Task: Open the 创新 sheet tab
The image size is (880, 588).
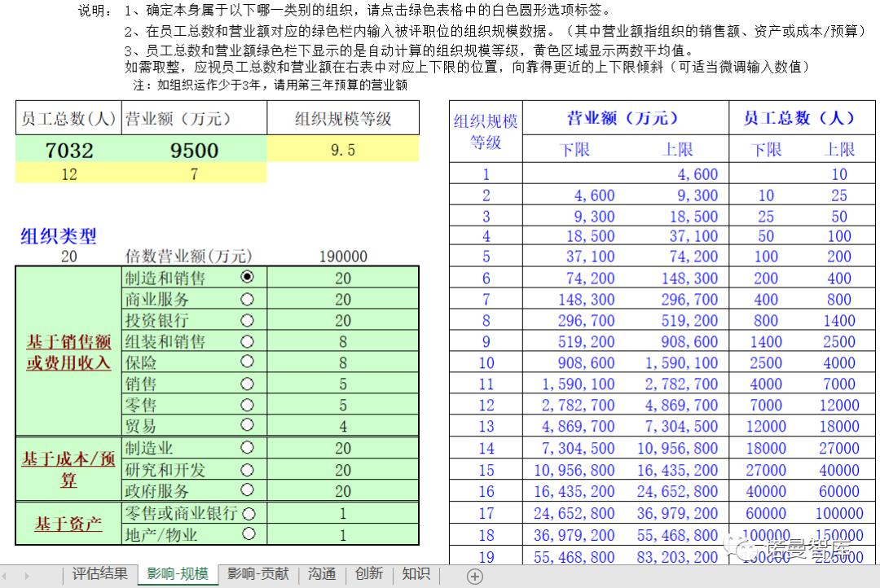Action: coord(369,574)
